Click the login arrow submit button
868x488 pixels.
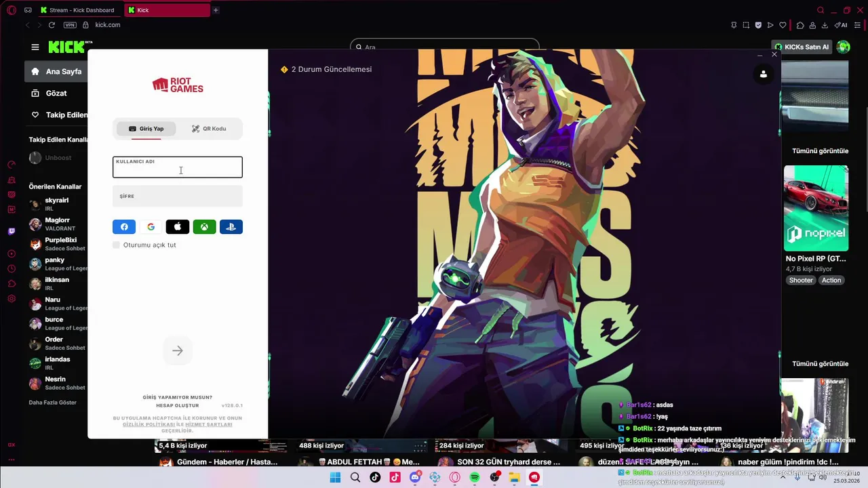point(178,351)
